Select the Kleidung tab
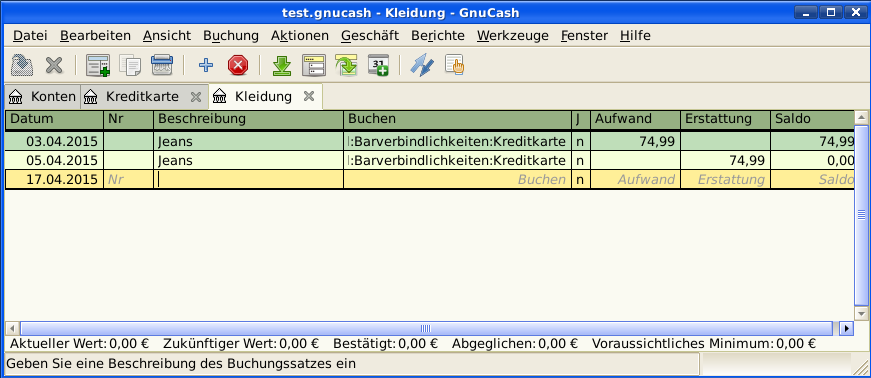The width and height of the screenshot is (871, 378). pyautogui.click(x=266, y=96)
